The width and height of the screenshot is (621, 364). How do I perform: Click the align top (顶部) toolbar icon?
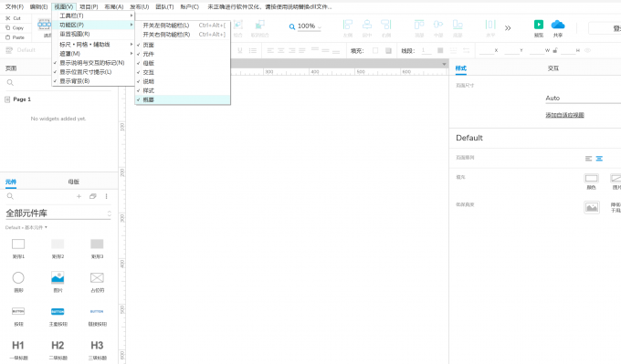tap(419, 25)
